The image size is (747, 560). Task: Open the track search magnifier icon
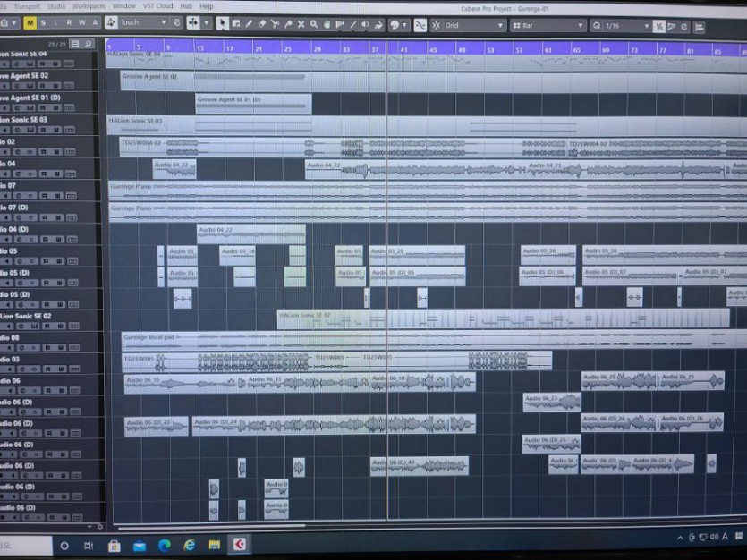(88, 43)
